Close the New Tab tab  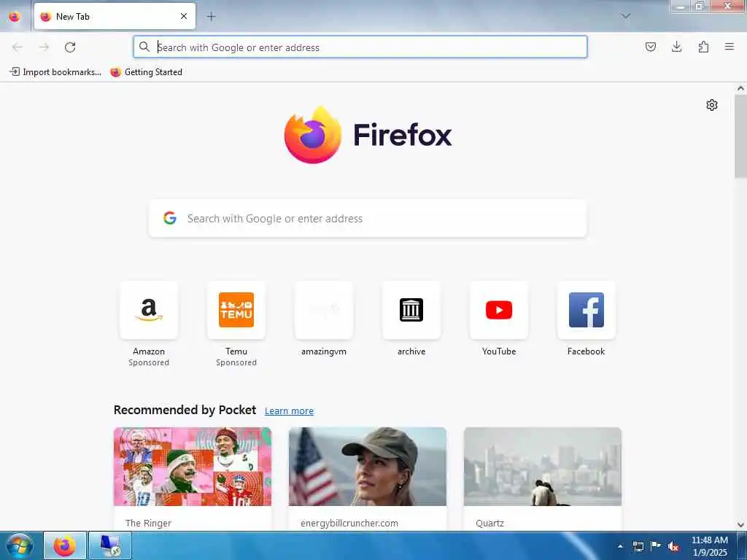[183, 16]
